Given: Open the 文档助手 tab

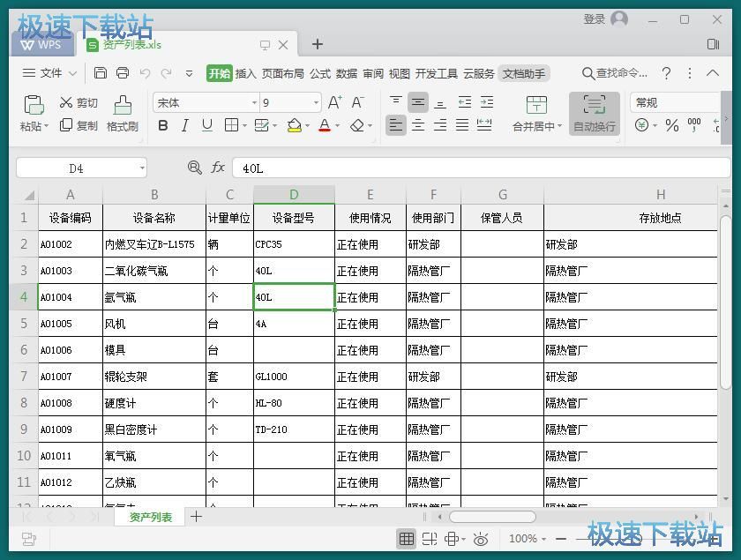Looking at the screenshot, I should [524, 74].
